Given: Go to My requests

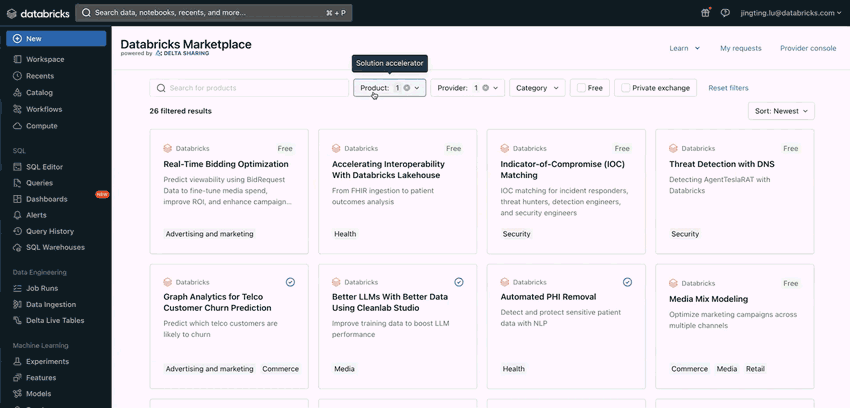Looking at the screenshot, I should pos(740,48).
